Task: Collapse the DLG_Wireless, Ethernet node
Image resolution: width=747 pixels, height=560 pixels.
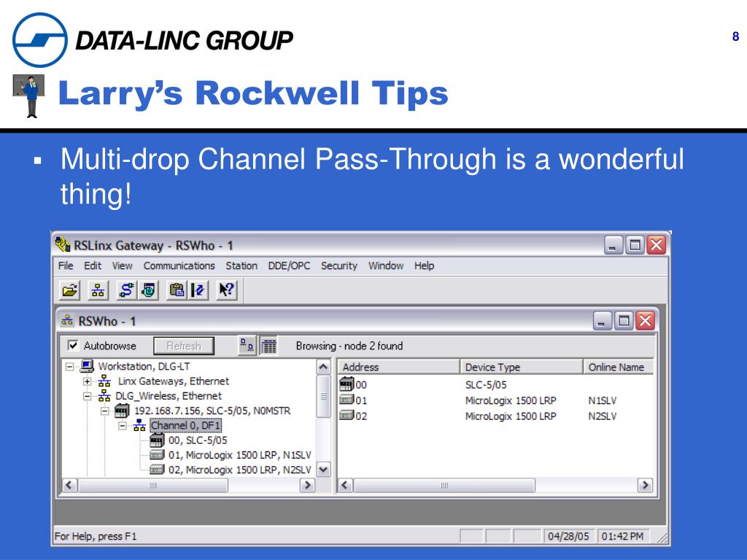Action: point(88,396)
